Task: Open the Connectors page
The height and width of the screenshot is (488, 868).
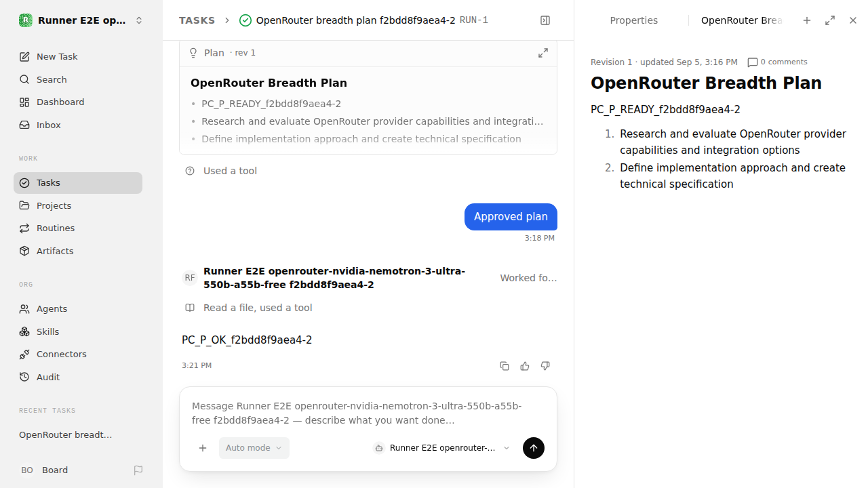Action: pos(78,354)
